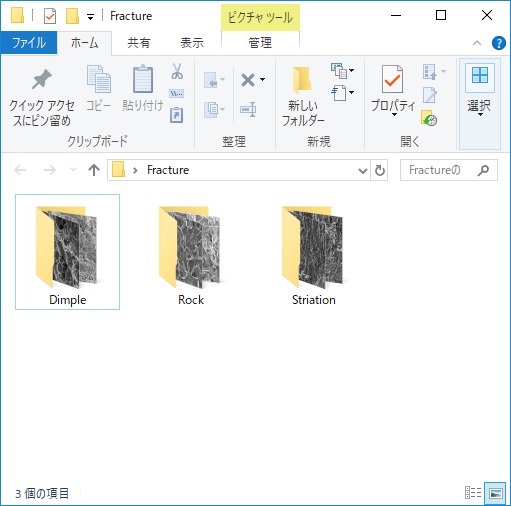511x506 pixels.
Task: Switch to details view in the status bar
Action: pos(473,493)
